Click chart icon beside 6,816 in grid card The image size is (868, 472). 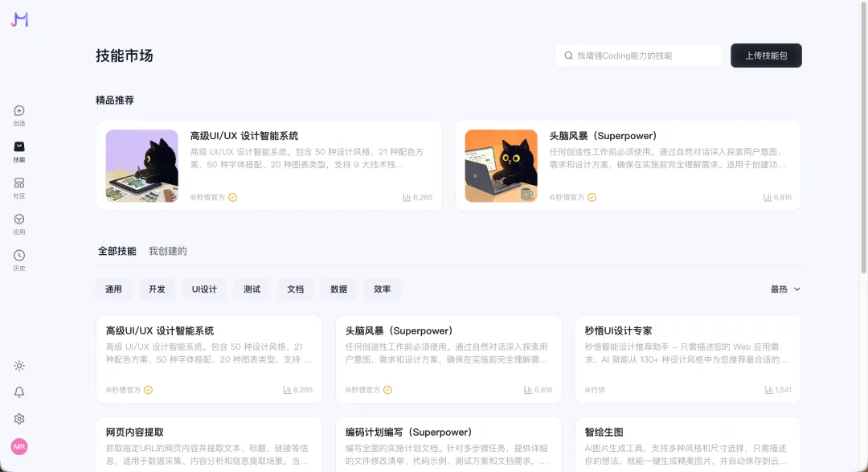pos(527,390)
